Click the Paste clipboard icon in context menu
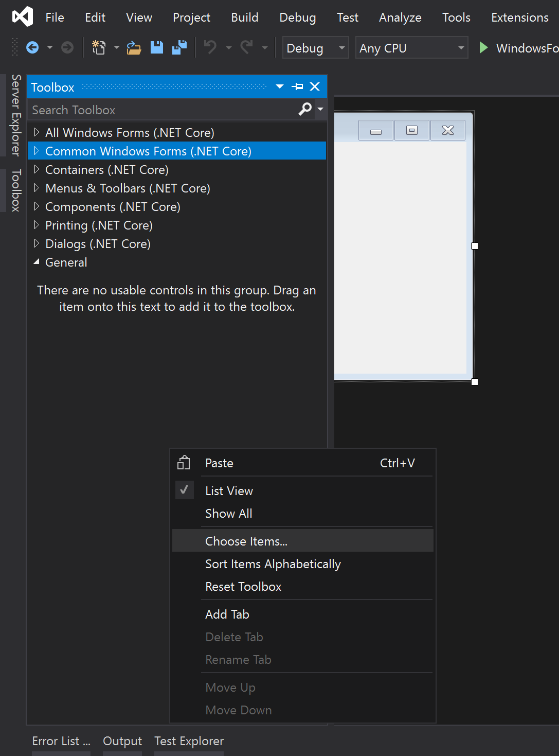The image size is (559, 756). [184, 463]
